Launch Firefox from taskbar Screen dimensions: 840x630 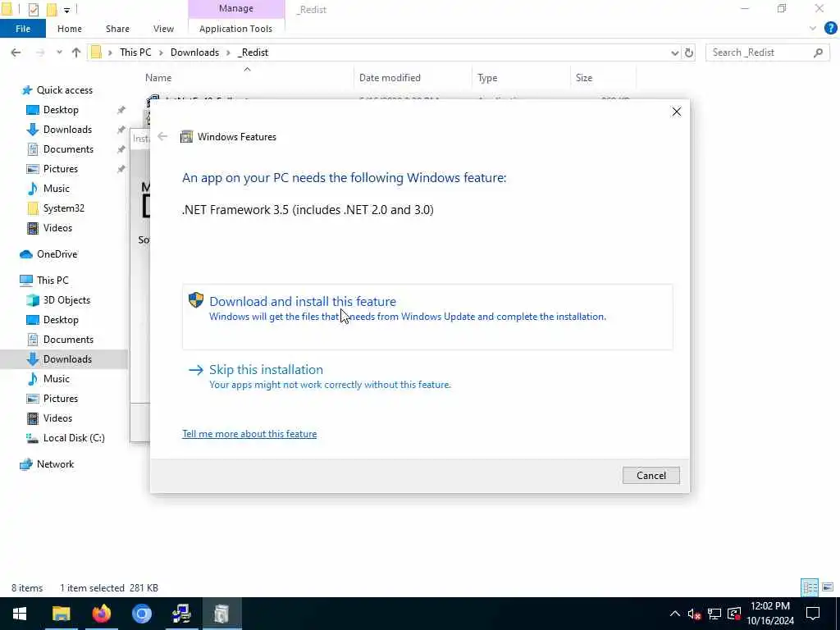click(x=101, y=614)
